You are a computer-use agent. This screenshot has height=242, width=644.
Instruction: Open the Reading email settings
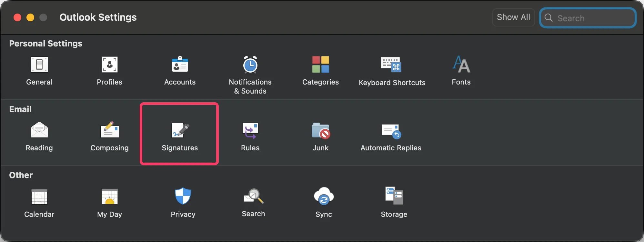(39, 136)
